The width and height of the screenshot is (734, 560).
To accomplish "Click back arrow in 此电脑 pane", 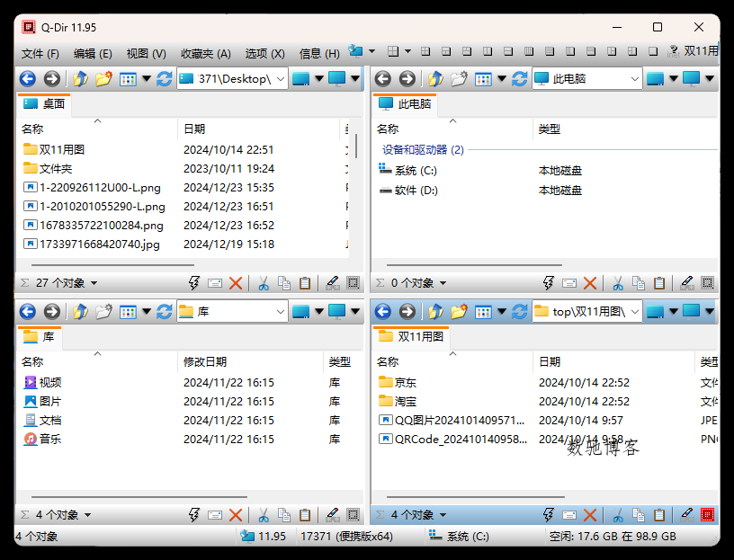I will pos(383,78).
